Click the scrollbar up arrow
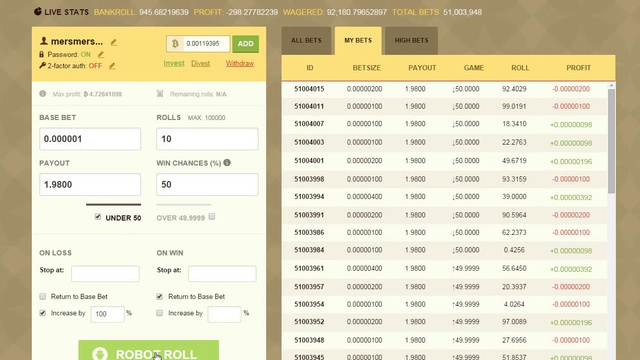The width and height of the screenshot is (640, 360). tap(611, 86)
